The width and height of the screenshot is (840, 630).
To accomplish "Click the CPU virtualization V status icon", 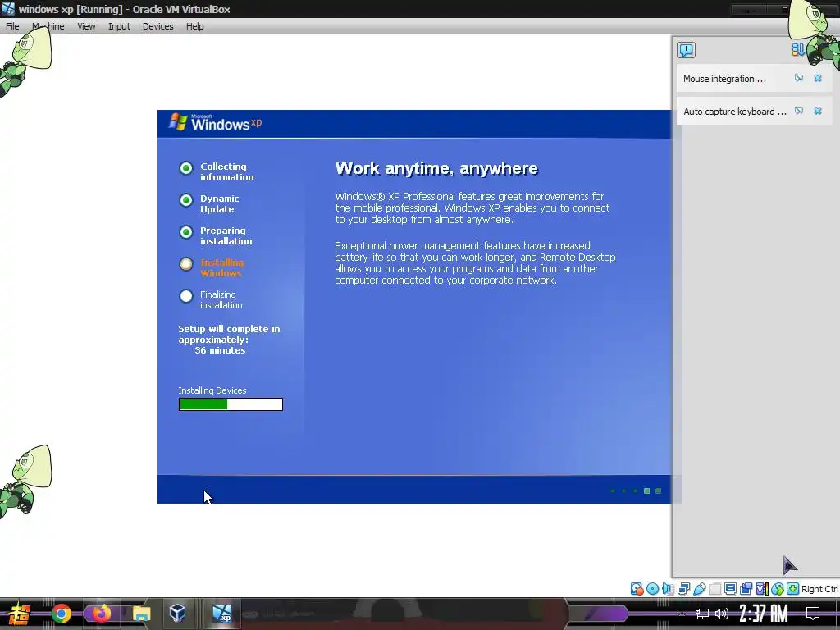I will [x=761, y=589].
